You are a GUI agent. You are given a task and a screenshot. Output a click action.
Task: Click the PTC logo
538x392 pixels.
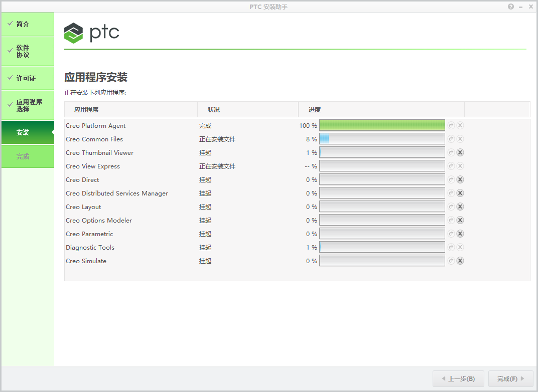(92, 33)
